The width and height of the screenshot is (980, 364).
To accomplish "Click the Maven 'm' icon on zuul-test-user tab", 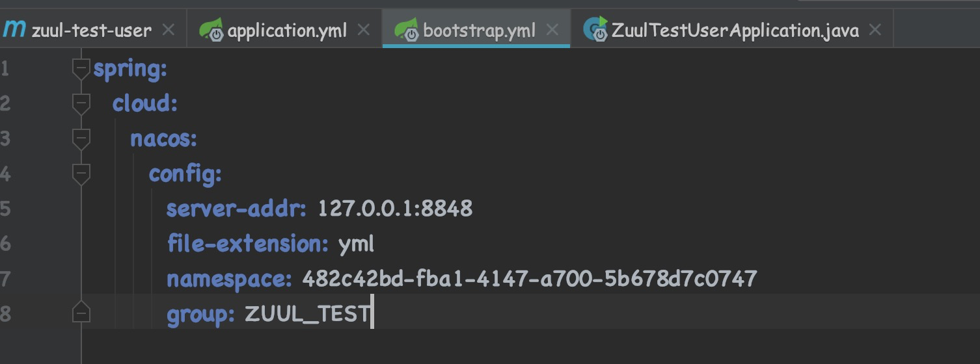I will [x=14, y=29].
